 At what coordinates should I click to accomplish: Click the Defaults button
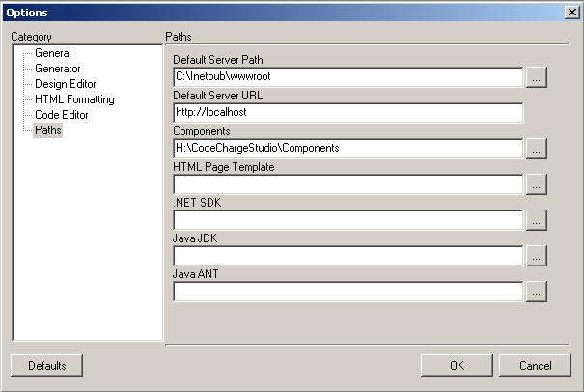click(46, 366)
